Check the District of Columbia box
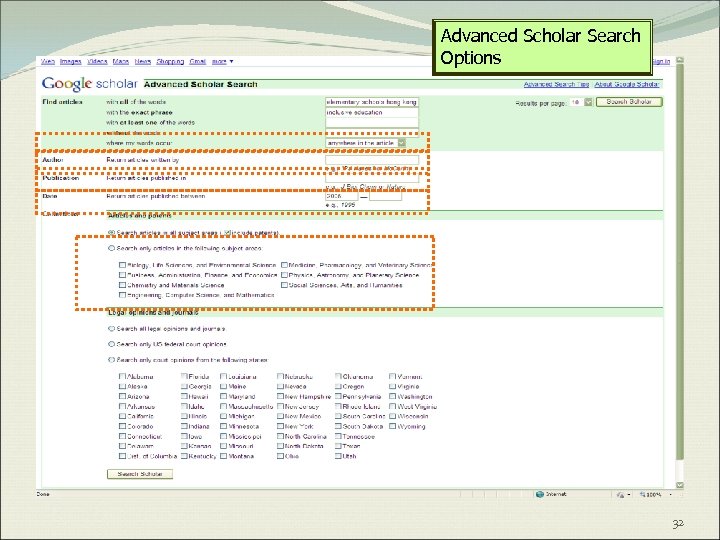The width and height of the screenshot is (720, 540). 122,456
